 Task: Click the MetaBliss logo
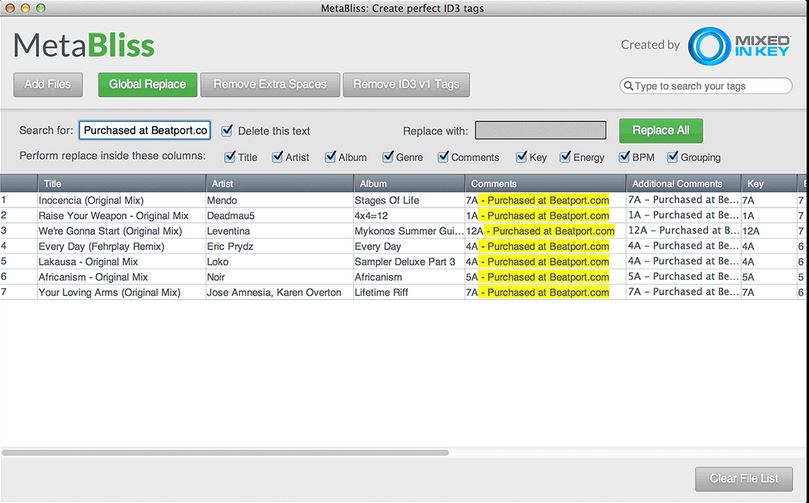[x=84, y=45]
